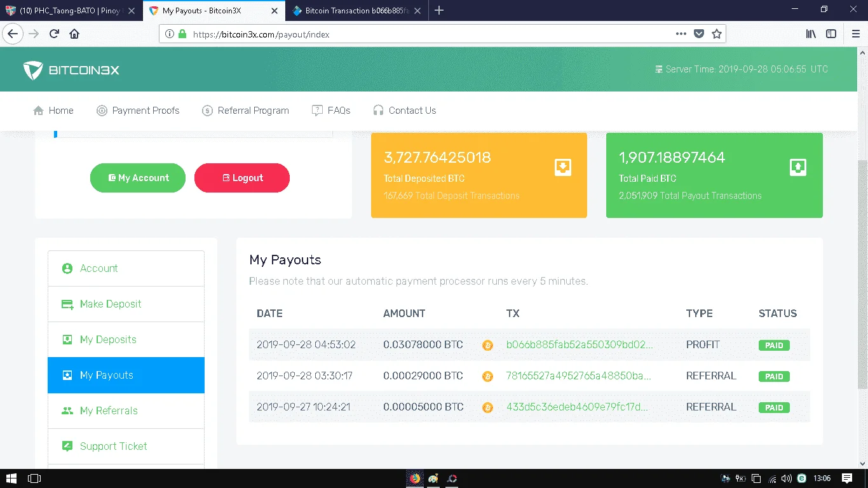
Task: Go back to the previous page
Action: 13,34
